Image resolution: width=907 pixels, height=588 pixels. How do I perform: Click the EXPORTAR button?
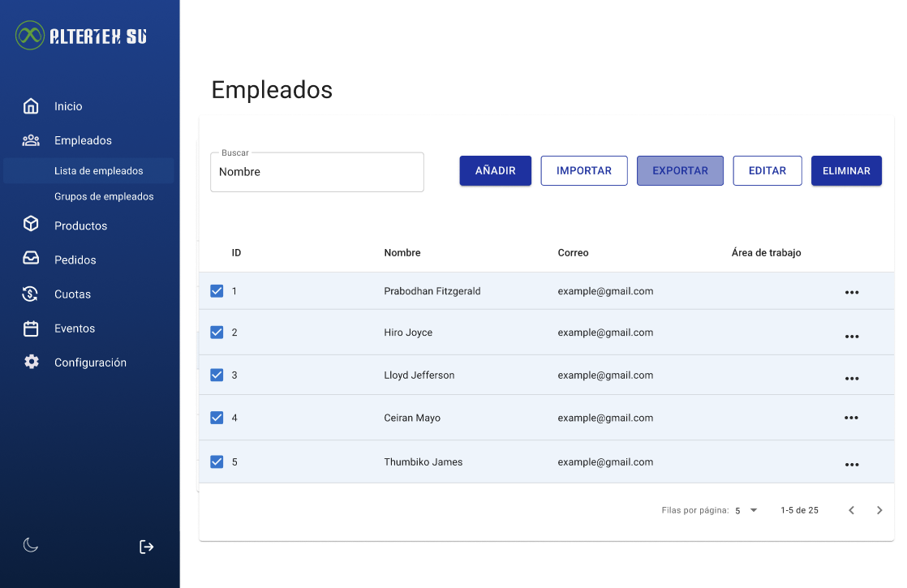click(680, 170)
